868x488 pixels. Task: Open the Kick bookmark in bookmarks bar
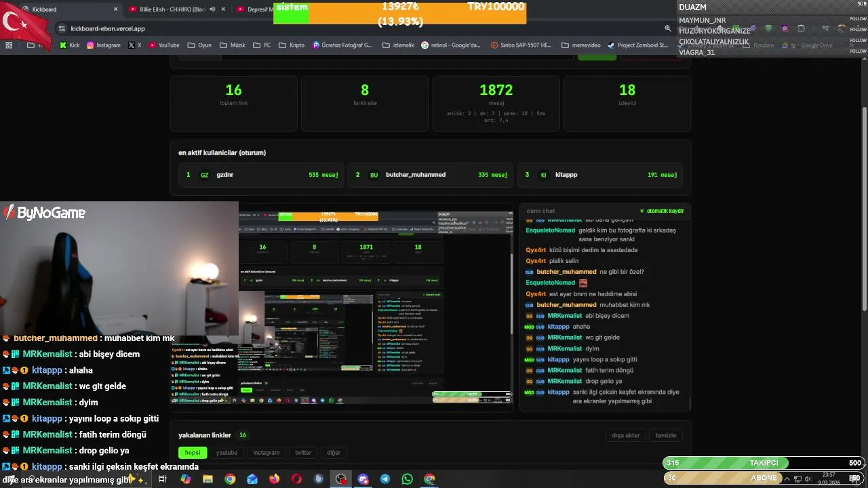pyautogui.click(x=69, y=45)
